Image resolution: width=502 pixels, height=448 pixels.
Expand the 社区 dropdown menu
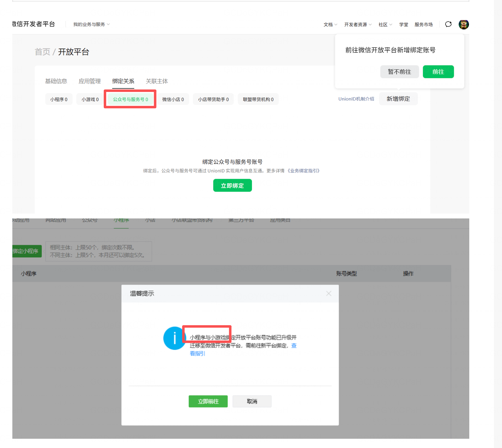click(x=385, y=24)
